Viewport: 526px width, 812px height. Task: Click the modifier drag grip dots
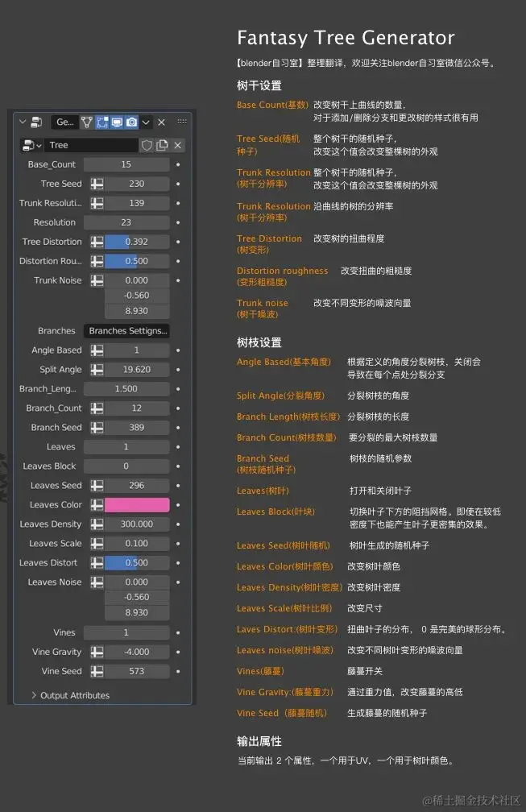pos(182,122)
